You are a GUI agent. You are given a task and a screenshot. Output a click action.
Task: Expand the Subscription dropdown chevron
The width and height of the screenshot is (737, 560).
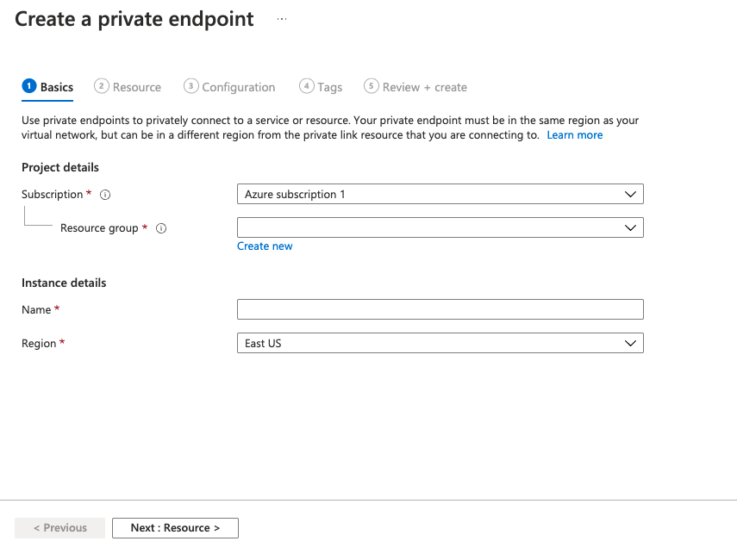[630, 194]
